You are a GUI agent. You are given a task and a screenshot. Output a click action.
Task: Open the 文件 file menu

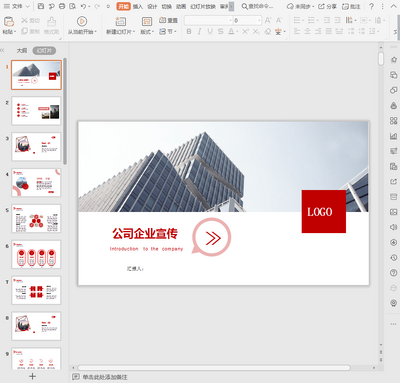pos(17,6)
